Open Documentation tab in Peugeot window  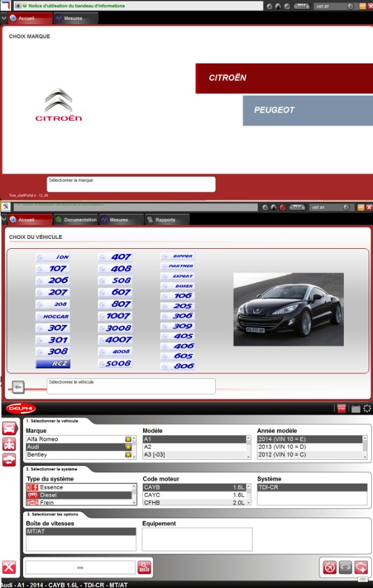tap(76, 220)
